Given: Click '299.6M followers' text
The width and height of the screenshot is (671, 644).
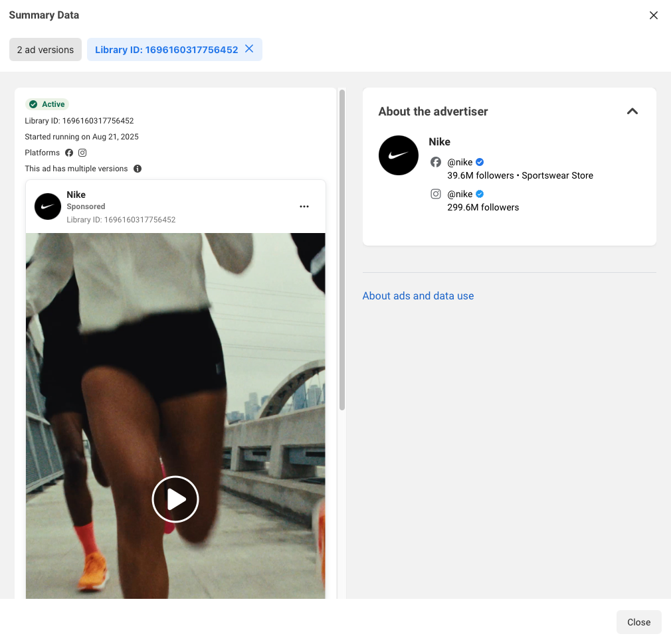Looking at the screenshot, I should (483, 207).
